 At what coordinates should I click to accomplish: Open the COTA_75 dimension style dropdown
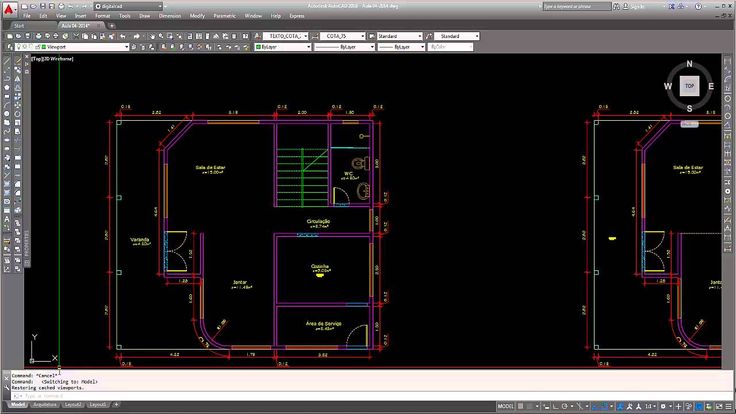pyautogui.click(x=343, y=36)
